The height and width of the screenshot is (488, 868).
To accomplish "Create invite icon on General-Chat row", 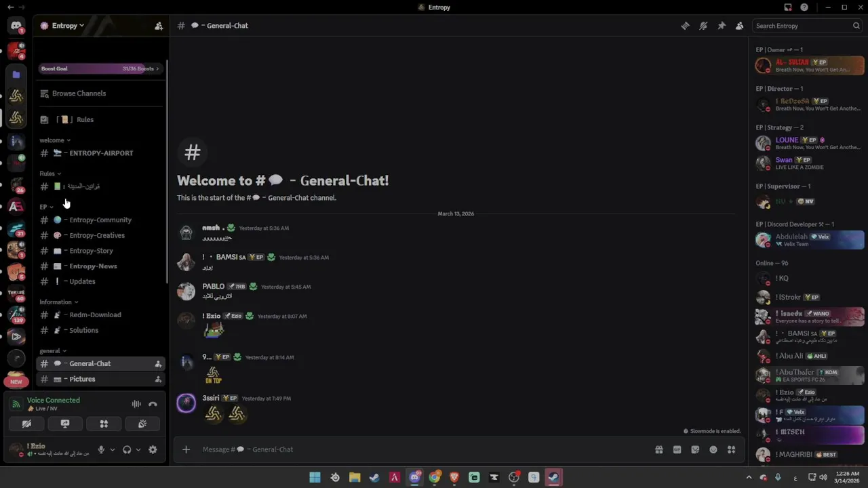I will click(158, 364).
